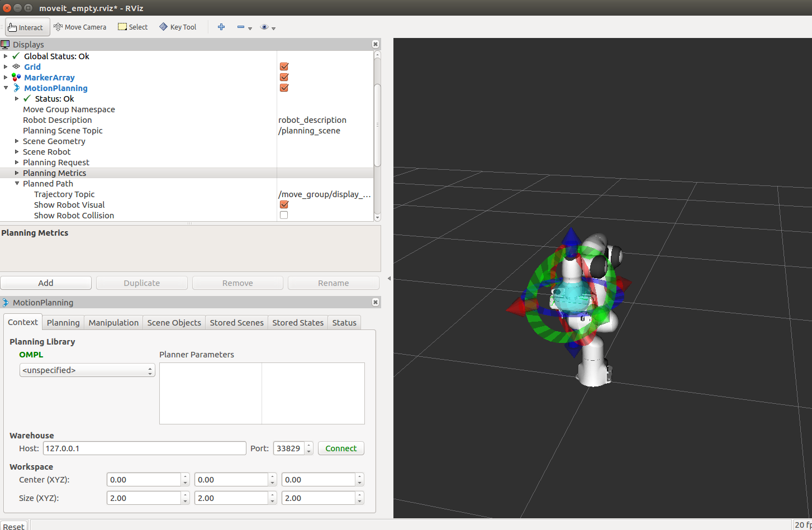Click the Displays tree vertical scrollbar
This screenshot has height=530, width=812.
click(x=377, y=125)
